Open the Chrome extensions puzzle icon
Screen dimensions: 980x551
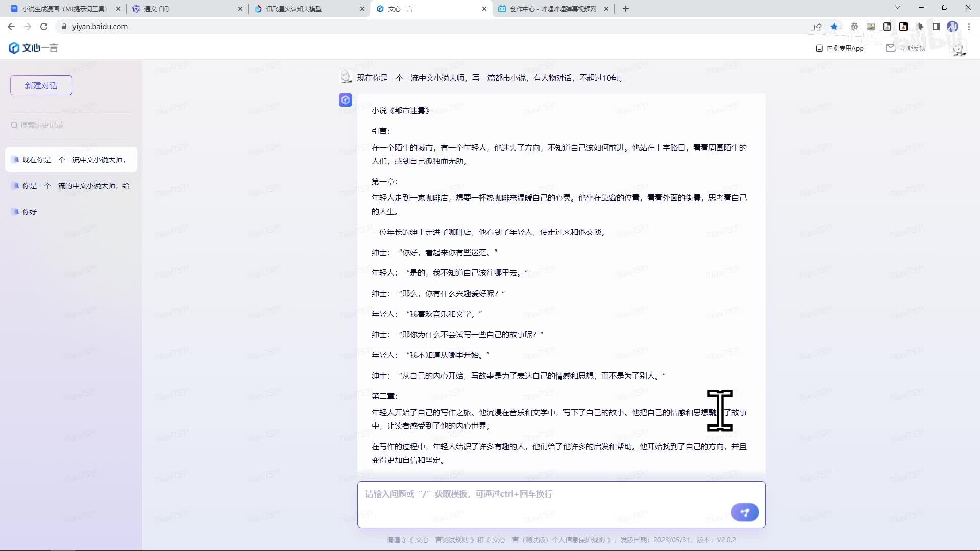920,27
